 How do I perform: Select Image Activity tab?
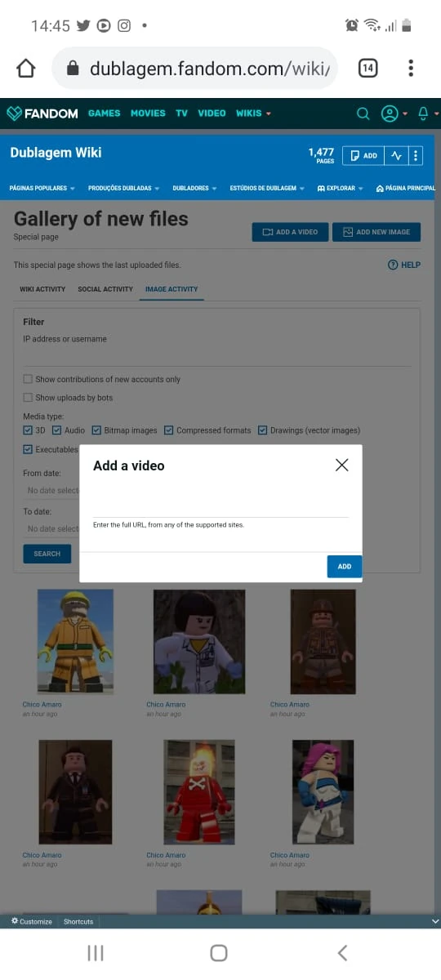171,289
